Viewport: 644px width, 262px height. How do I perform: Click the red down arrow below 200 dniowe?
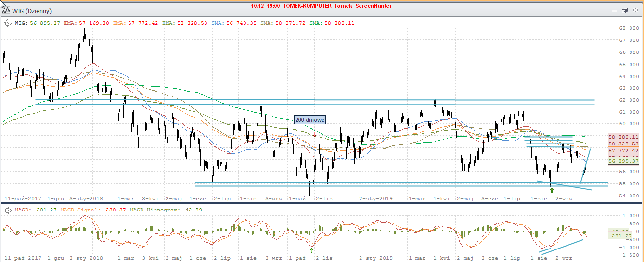point(314,134)
